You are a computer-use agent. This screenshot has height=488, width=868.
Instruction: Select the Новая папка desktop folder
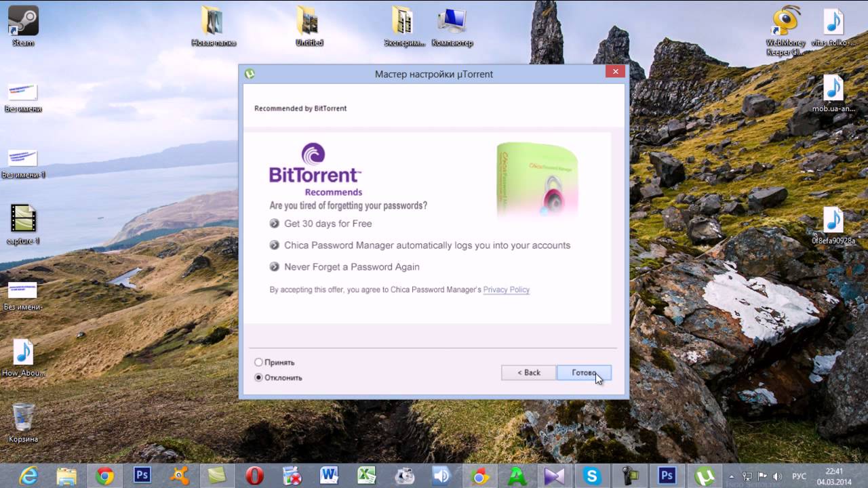(x=214, y=26)
